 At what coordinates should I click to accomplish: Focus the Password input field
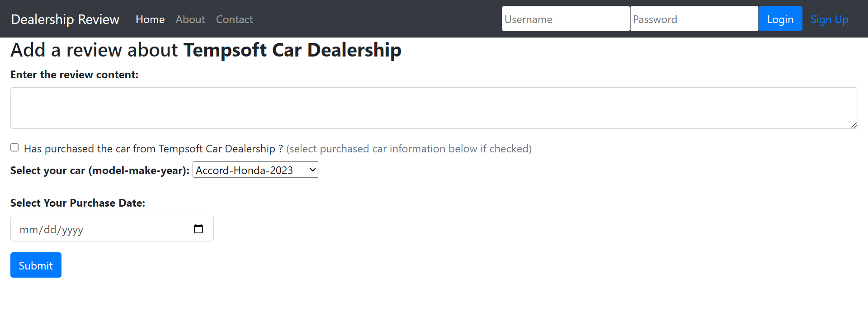tap(693, 19)
